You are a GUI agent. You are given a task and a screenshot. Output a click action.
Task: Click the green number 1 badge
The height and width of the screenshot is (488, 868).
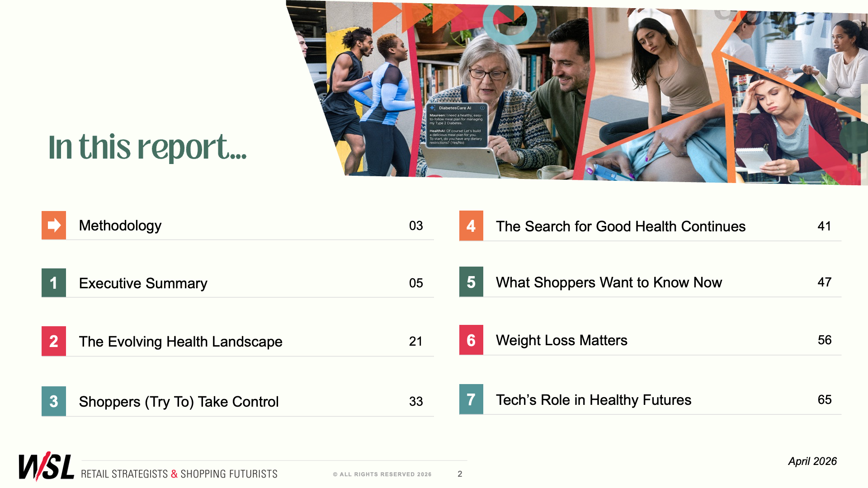tap(54, 283)
